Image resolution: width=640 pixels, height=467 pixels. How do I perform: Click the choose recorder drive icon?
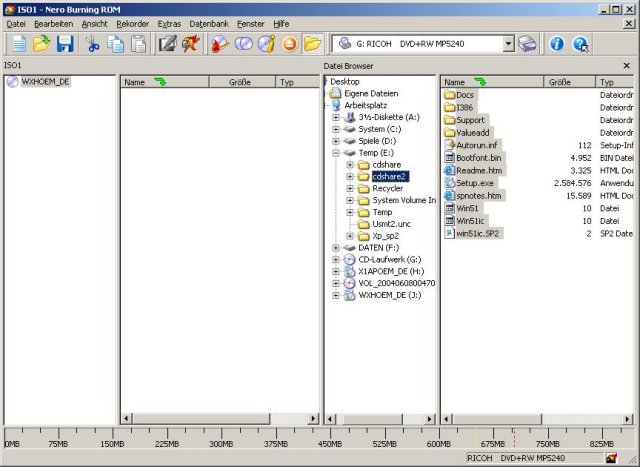(527, 44)
